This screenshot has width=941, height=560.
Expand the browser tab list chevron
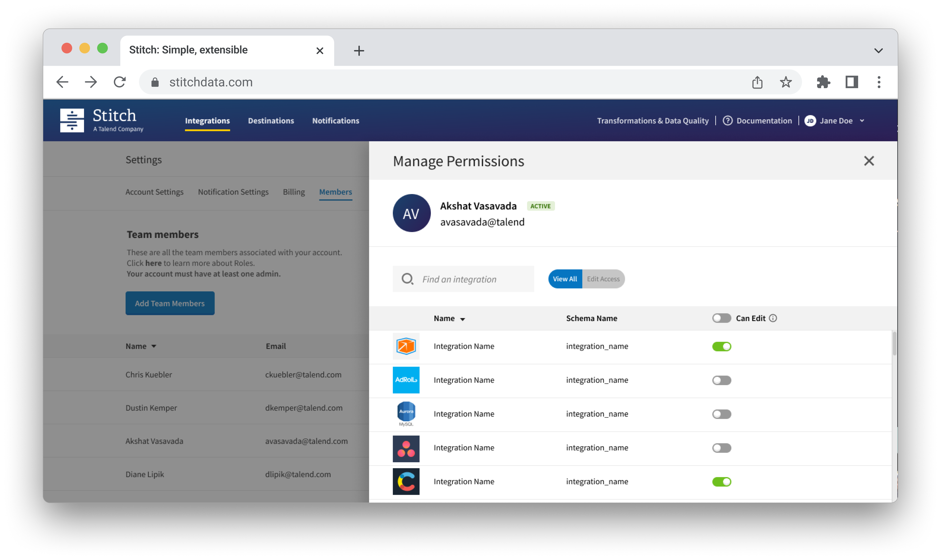(x=878, y=51)
